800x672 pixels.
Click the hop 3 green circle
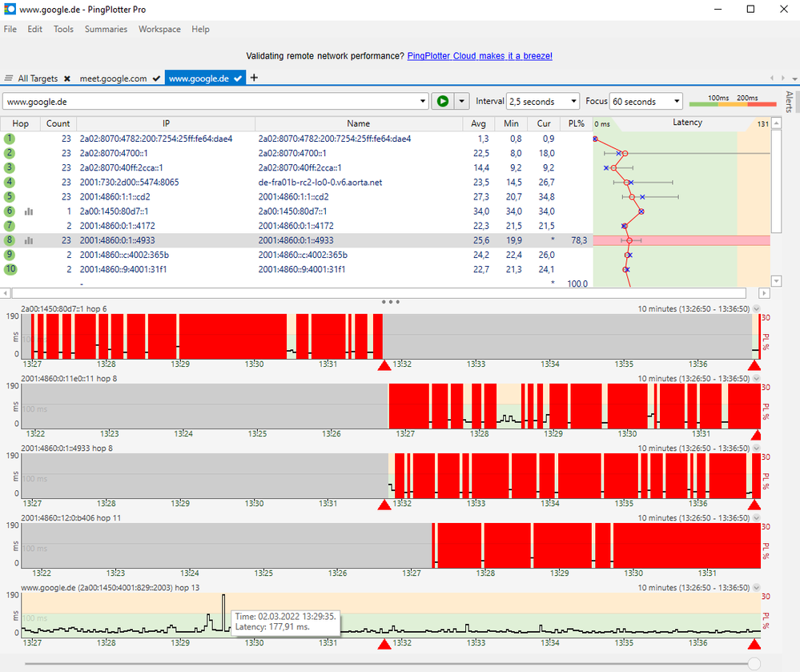point(9,167)
